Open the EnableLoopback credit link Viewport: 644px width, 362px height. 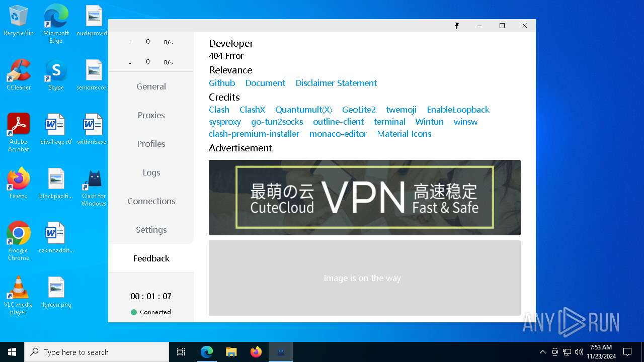point(458,110)
